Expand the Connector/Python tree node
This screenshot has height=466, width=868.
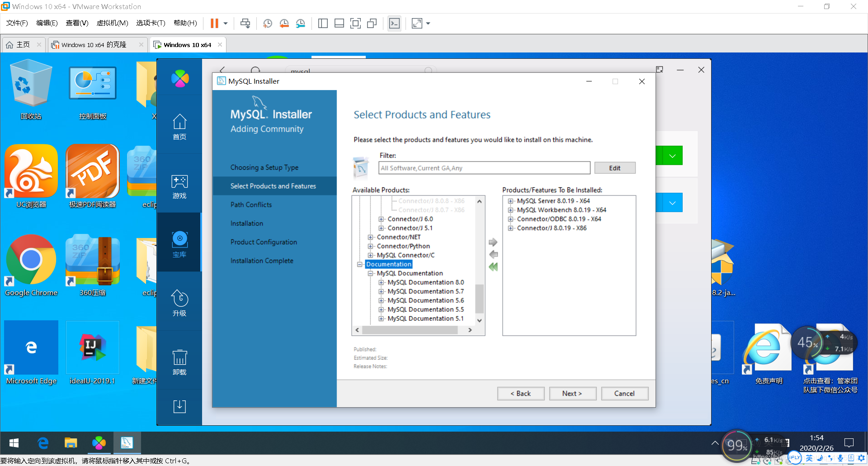(371, 246)
